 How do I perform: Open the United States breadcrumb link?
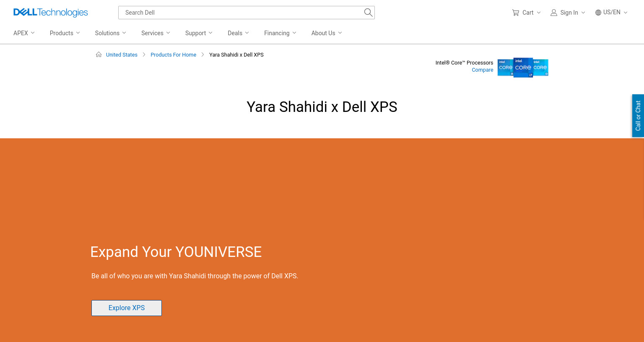click(122, 55)
